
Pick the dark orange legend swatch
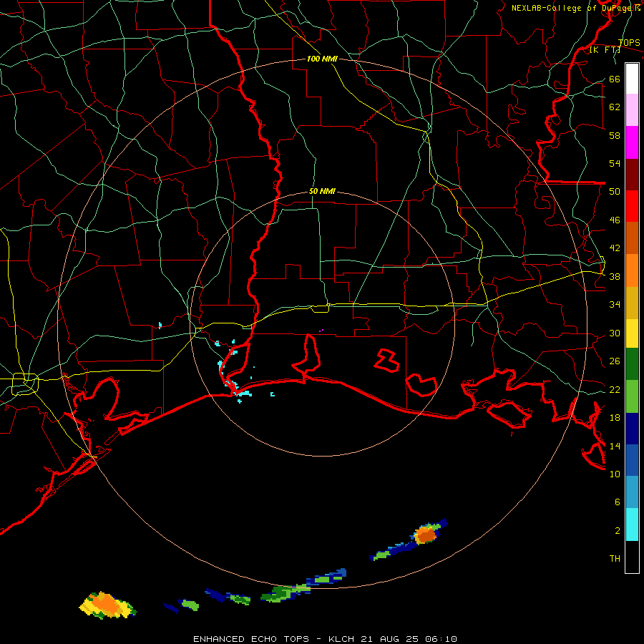point(632,238)
